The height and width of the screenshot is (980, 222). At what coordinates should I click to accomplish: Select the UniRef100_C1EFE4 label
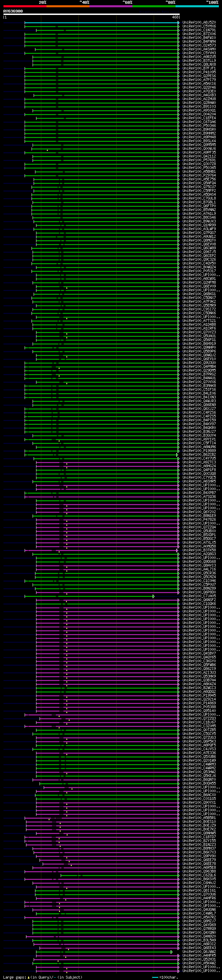tap(199, 118)
